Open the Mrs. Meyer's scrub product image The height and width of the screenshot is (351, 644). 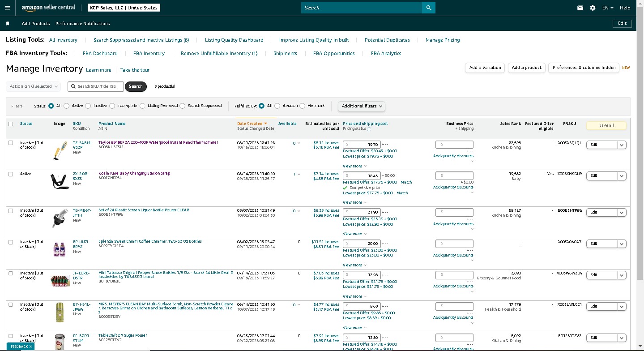pos(60,312)
